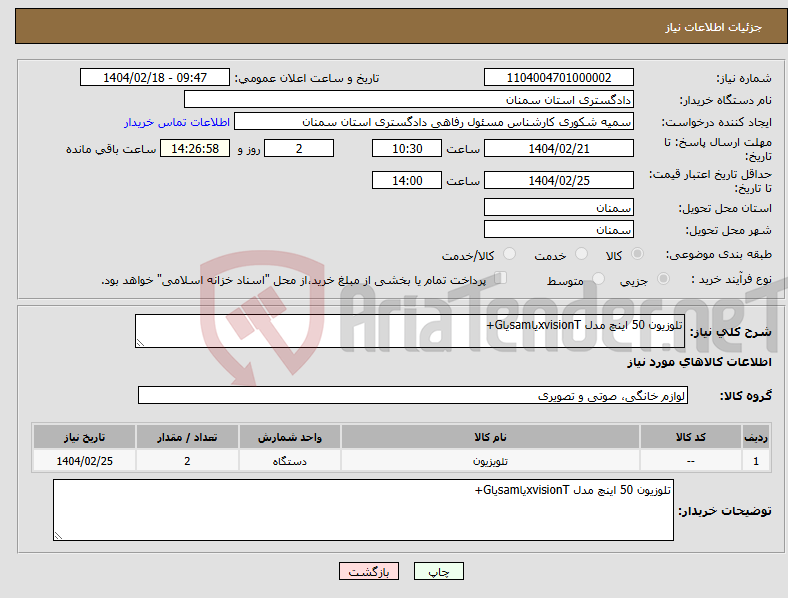788x598 pixels.
Task: Toggle the Islamic treasury payment checkbox
Action: point(501,278)
